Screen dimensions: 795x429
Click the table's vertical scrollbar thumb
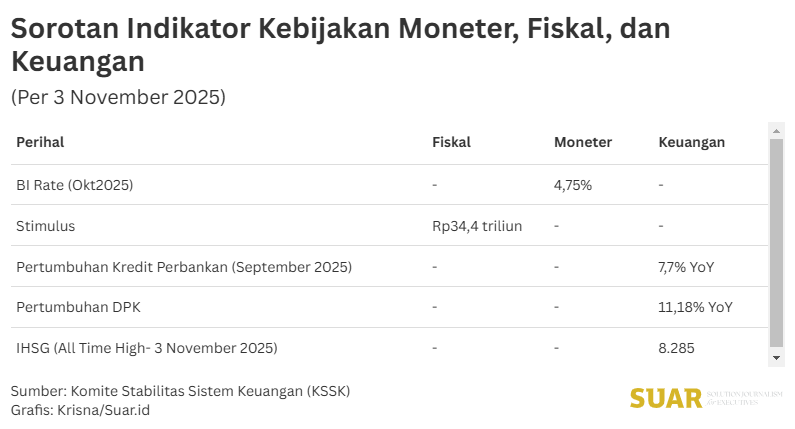pos(776,243)
